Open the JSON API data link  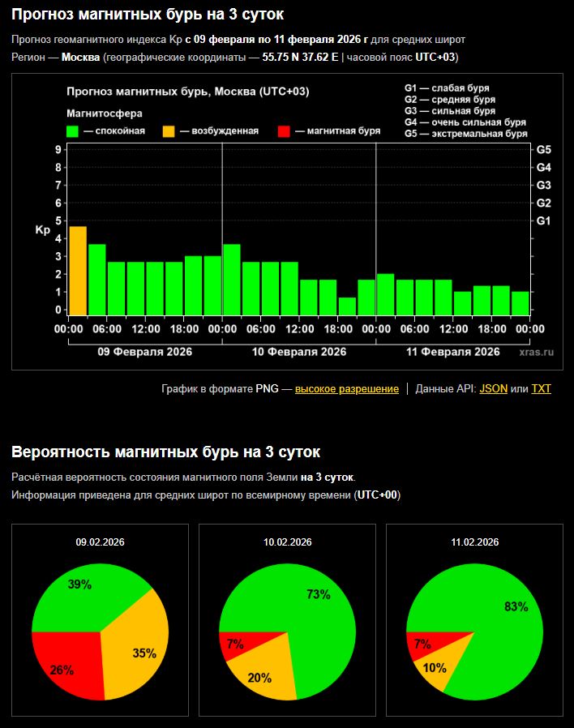(493, 389)
